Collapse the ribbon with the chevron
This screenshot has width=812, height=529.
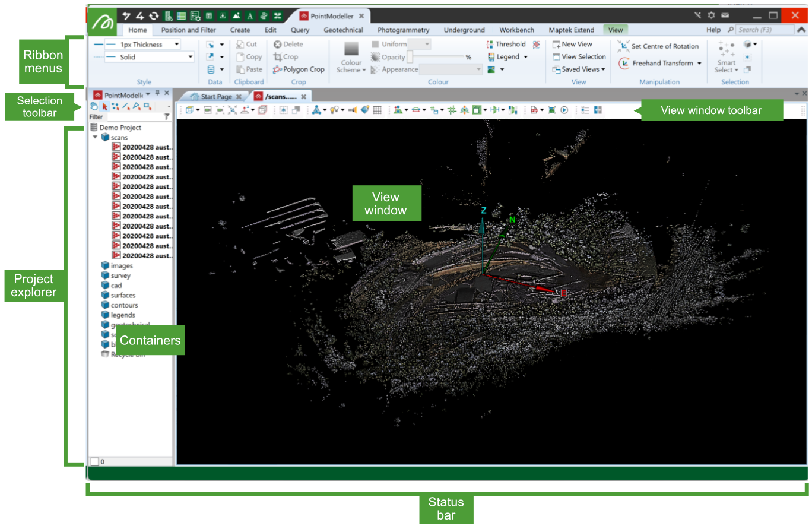point(801,30)
